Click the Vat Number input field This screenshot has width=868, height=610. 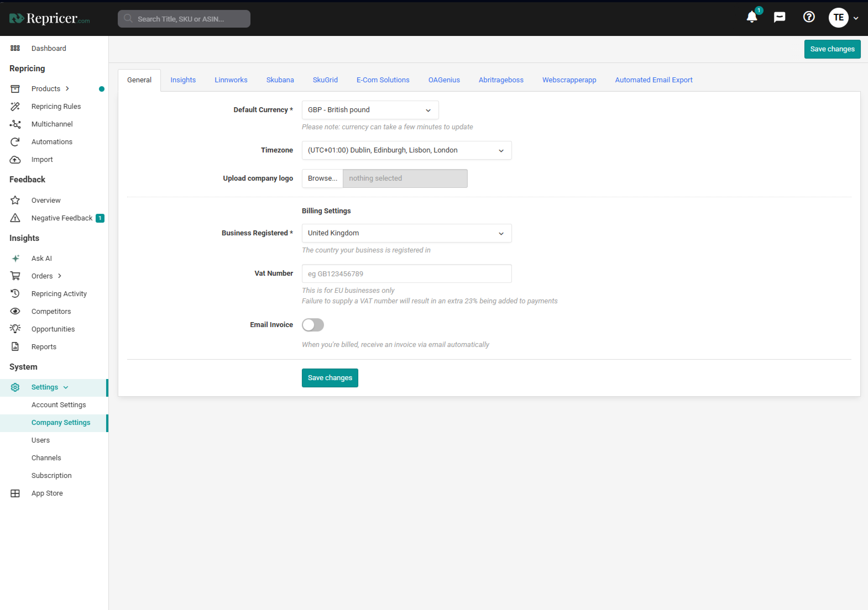[406, 274]
